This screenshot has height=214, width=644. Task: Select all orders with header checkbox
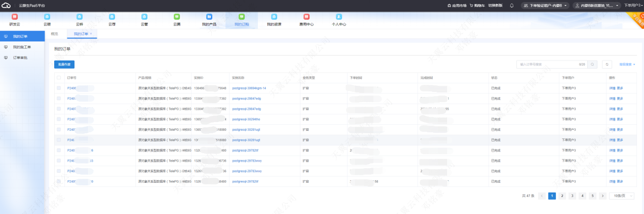(59, 78)
